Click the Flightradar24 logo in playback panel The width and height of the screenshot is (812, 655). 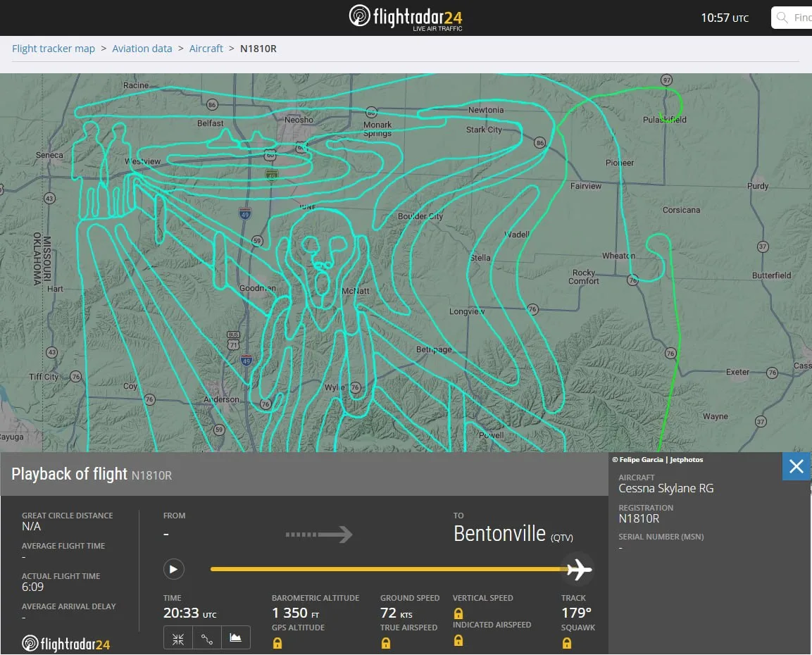[65, 644]
